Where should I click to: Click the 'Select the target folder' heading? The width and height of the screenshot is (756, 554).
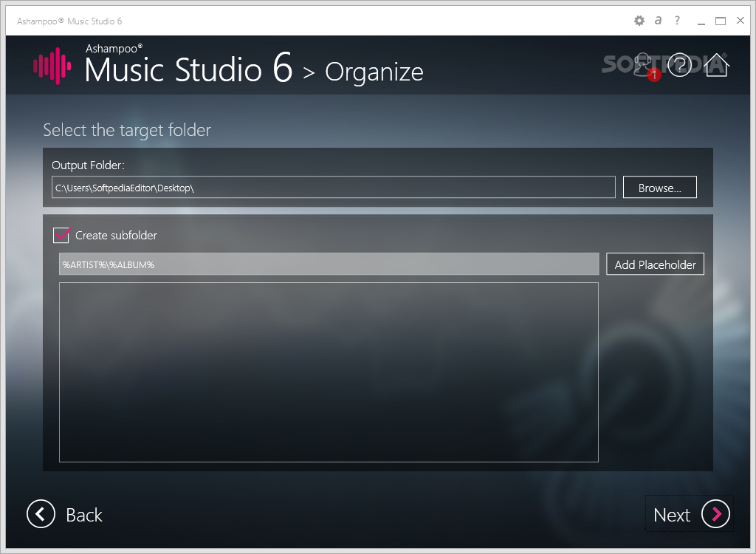[x=127, y=130]
